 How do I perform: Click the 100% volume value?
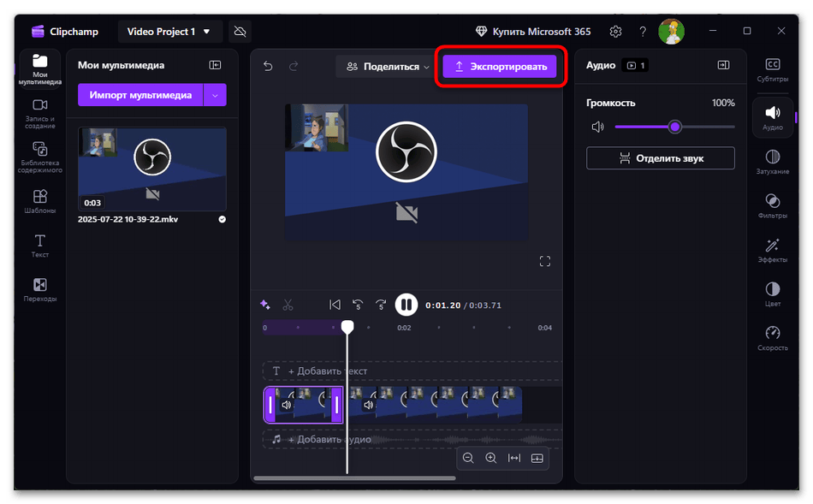[x=723, y=103]
